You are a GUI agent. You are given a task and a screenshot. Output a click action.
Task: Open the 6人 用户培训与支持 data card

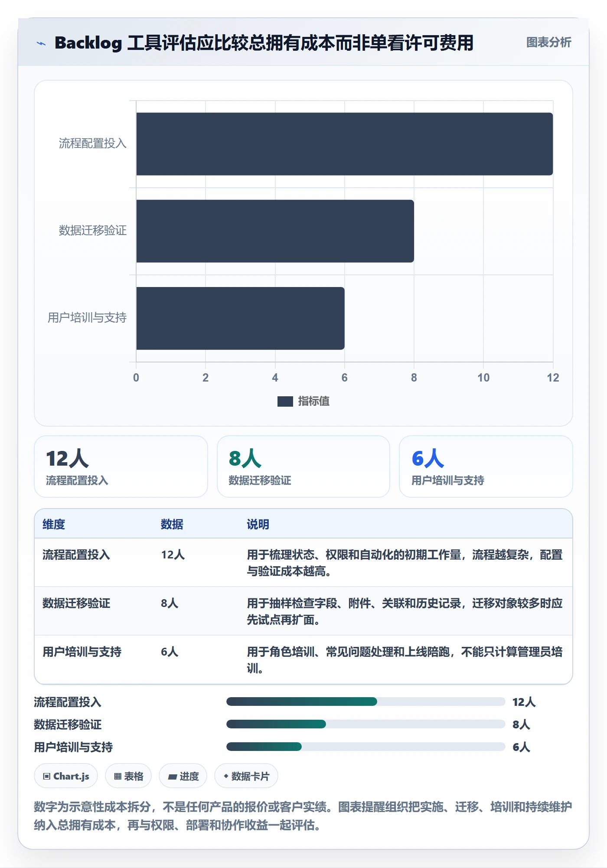click(486, 467)
